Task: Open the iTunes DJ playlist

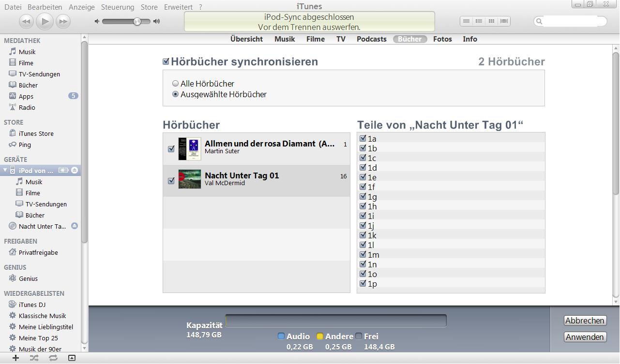Action: (x=32, y=305)
